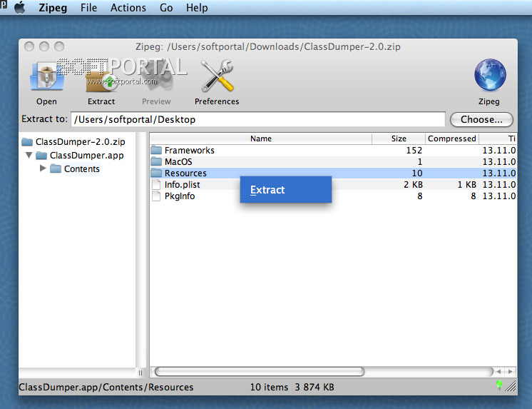Open the Help menu
The image size is (532, 409).
pyautogui.click(x=197, y=7)
